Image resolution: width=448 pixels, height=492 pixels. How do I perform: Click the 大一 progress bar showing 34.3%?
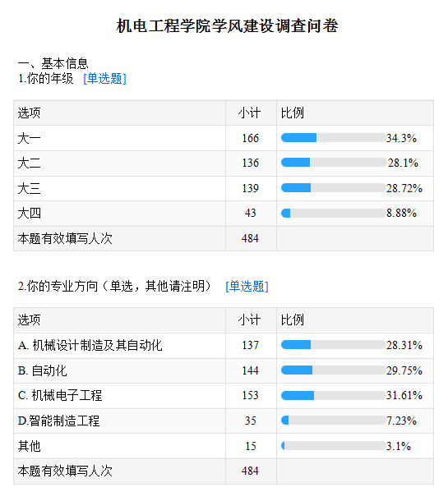pos(334,138)
